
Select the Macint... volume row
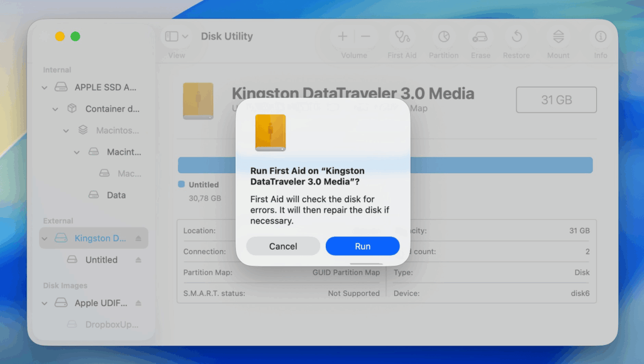click(x=94, y=152)
